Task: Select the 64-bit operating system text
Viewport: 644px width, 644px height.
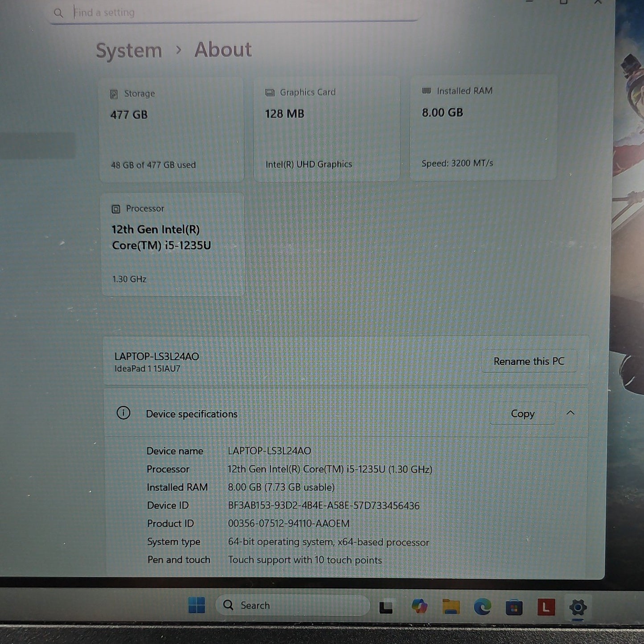Action: pyautogui.click(x=328, y=542)
